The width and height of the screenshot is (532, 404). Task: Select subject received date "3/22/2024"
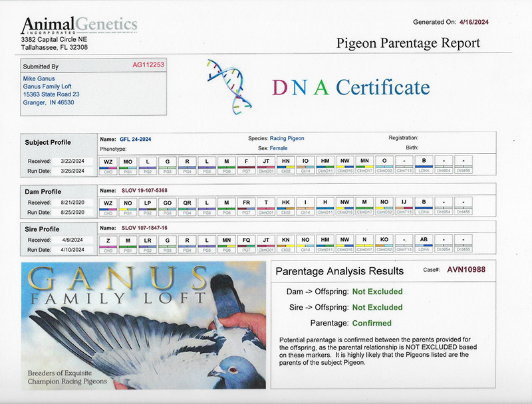(x=72, y=161)
